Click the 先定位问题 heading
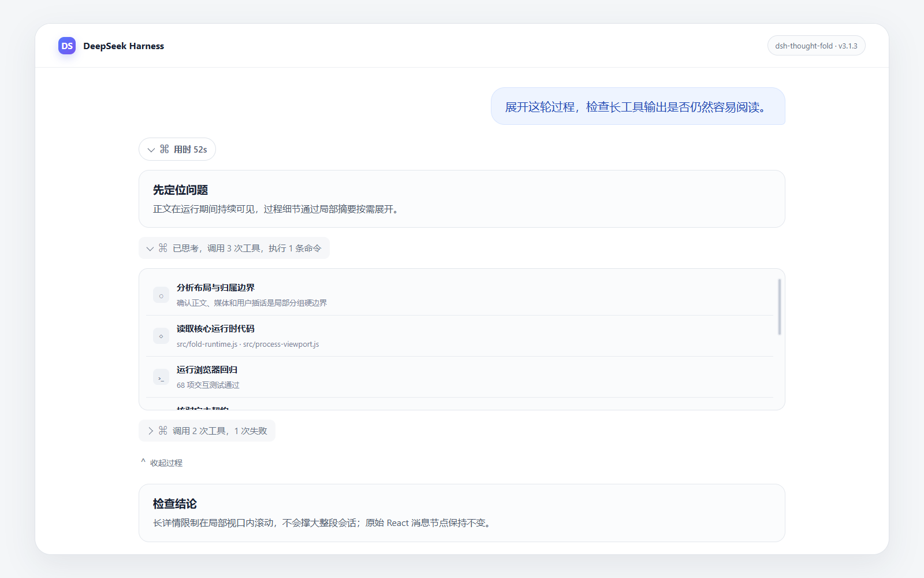924x578 pixels. [180, 190]
